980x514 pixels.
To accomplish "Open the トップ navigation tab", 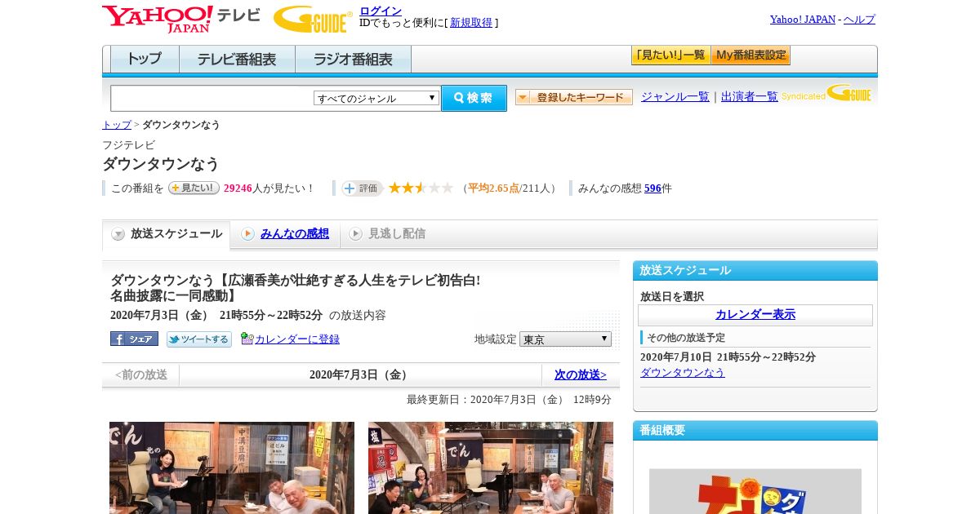I will pyautogui.click(x=145, y=60).
